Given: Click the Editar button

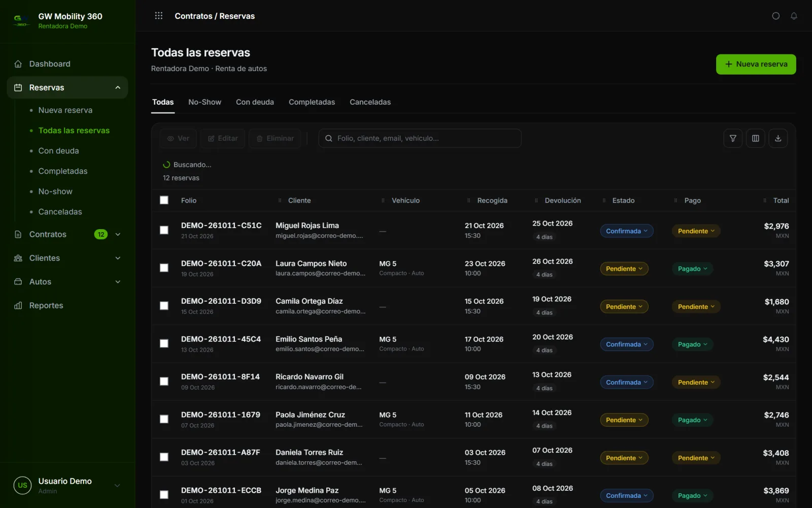Looking at the screenshot, I should click(x=222, y=138).
